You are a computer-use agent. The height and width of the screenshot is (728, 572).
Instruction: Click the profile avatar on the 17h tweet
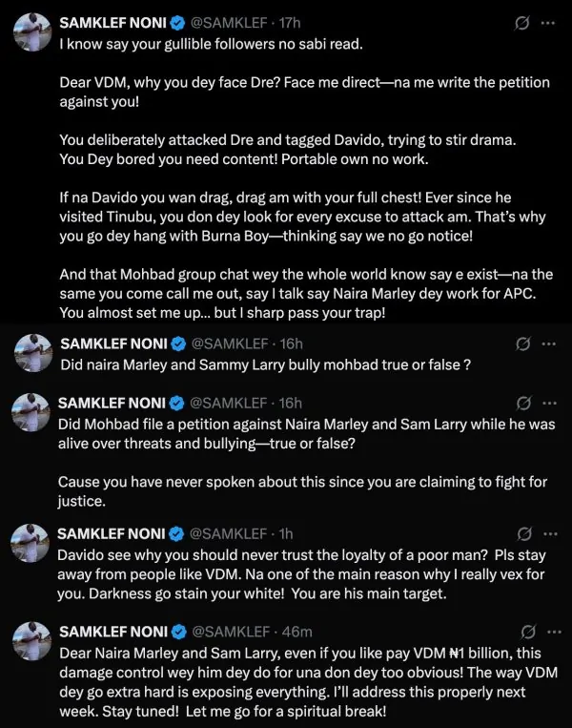pos(31,31)
